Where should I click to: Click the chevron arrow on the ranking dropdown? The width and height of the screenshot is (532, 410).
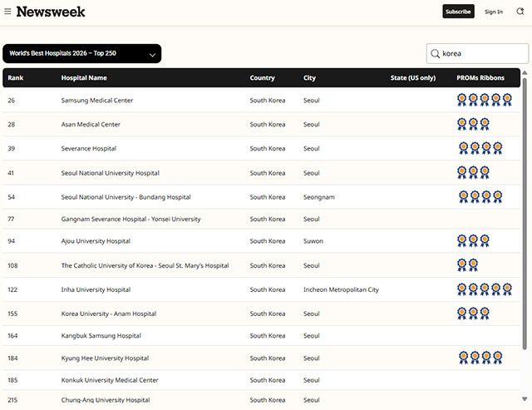(x=152, y=54)
